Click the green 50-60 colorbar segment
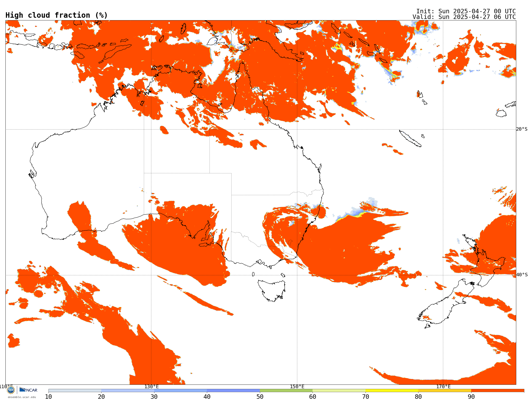 286,391
